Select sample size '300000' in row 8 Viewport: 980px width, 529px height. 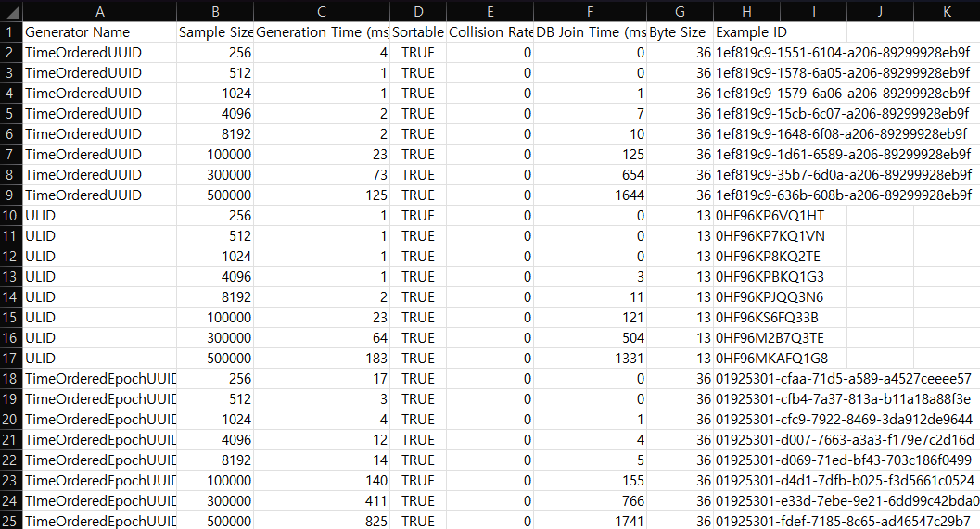(x=215, y=175)
